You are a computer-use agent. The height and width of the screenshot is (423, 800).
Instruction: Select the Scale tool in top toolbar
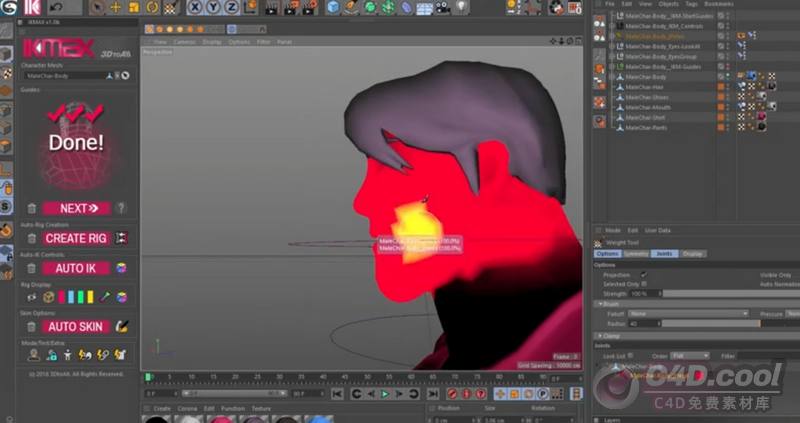point(134,7)
